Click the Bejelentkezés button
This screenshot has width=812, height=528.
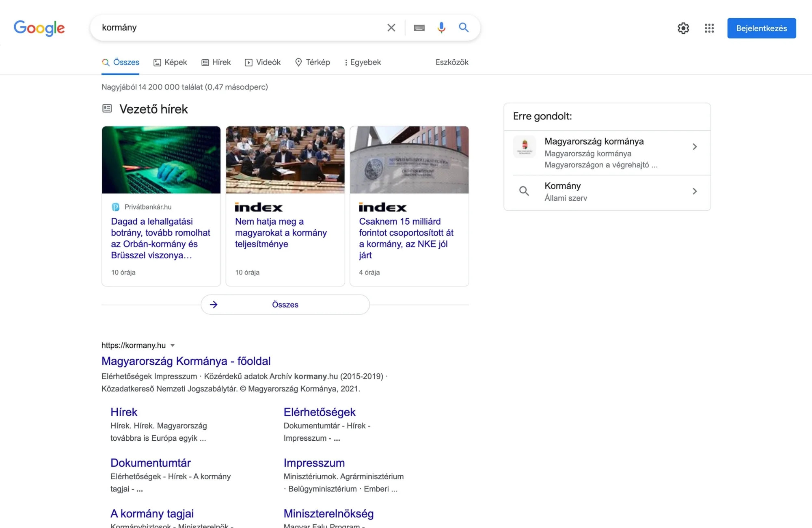(x=761, y=28)
